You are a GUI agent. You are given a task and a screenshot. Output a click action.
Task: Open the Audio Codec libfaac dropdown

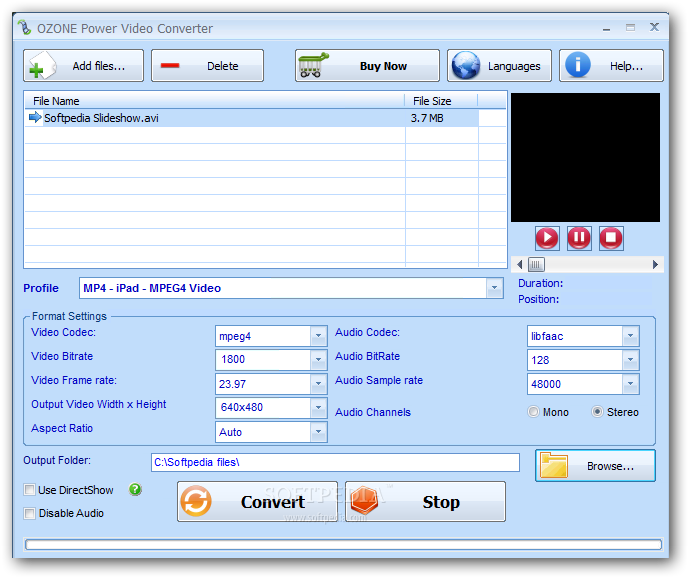tap(630, 336)
